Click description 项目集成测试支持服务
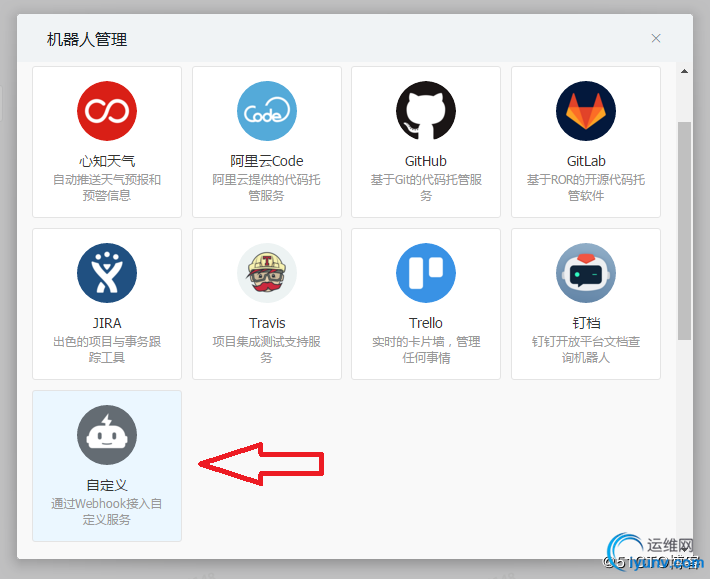Screen dimensions: 710x579 pos(267,349)
